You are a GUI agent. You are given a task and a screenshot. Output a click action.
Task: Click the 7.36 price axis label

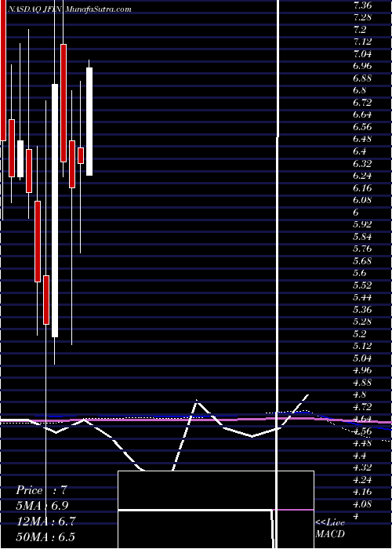[362, 5]
